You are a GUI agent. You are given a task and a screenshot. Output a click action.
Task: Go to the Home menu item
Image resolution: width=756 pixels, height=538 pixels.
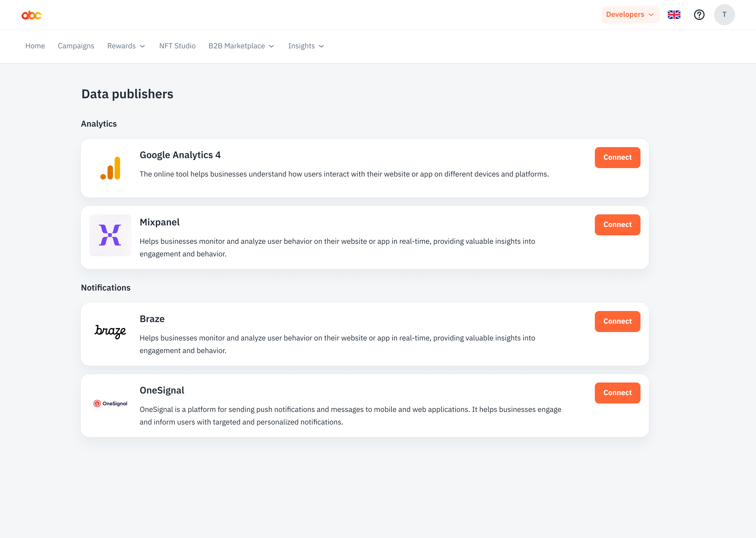[x=35, y=46]
